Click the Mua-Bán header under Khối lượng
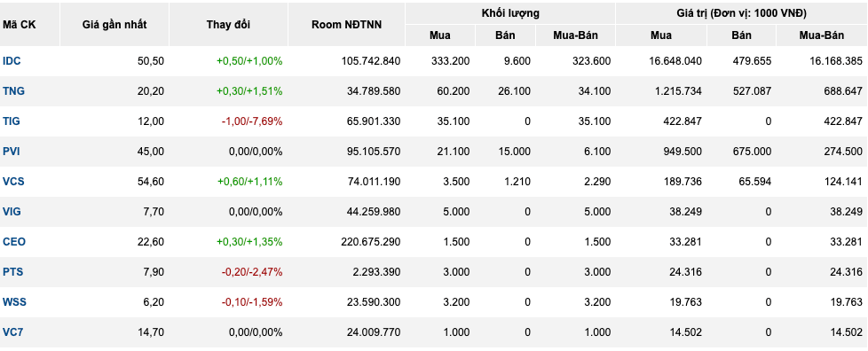Image resolution: width=868 pixels, height=351 pixels. coord(576,35)
